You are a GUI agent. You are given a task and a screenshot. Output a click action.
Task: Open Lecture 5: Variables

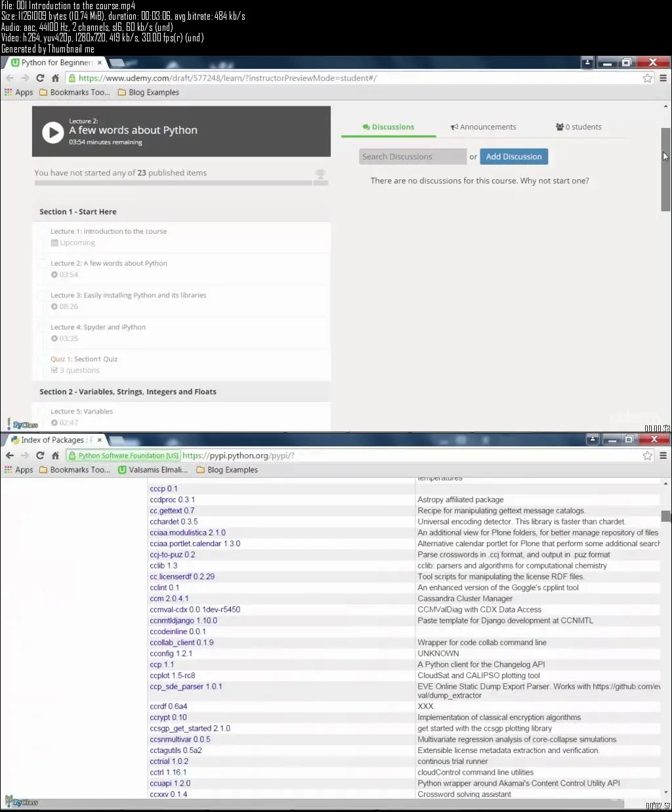[x=82, y=412]
